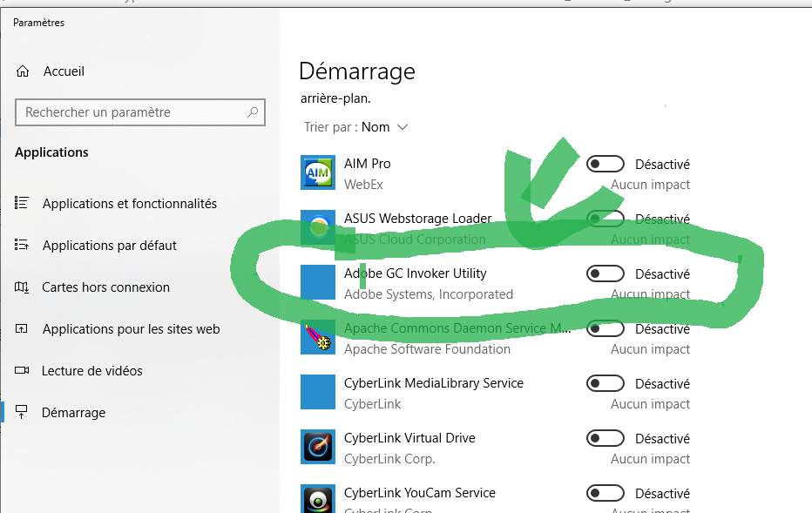The image size is (812, 513).
Task: Click the WebEx publisher text
Action: tap(363, 185)
